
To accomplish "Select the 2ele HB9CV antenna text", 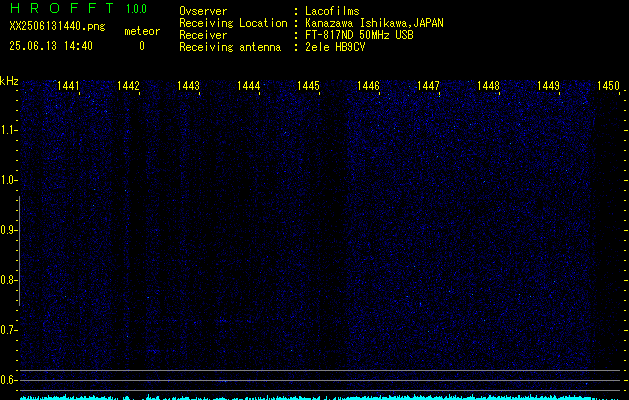I will (x=335, y=47).
